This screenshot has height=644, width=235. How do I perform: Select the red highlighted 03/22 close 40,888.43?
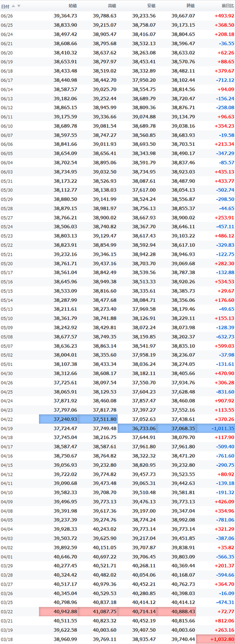[x=176, y=612]
